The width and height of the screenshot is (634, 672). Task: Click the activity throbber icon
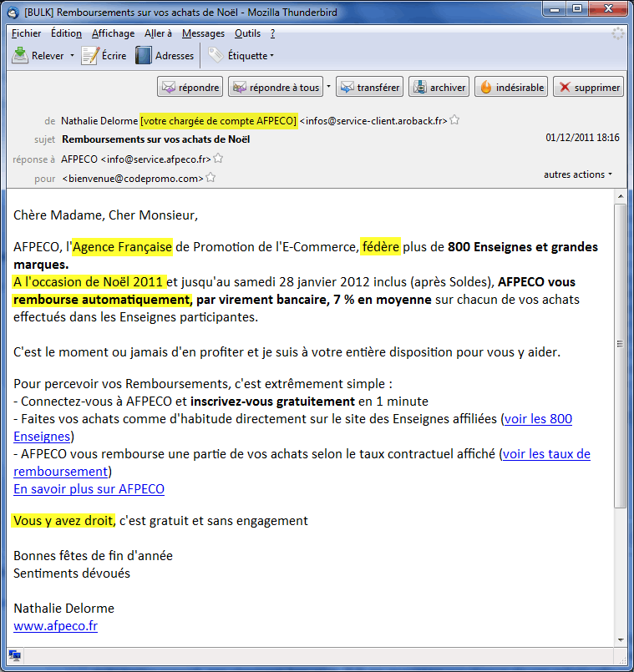[x=617, y=33]
